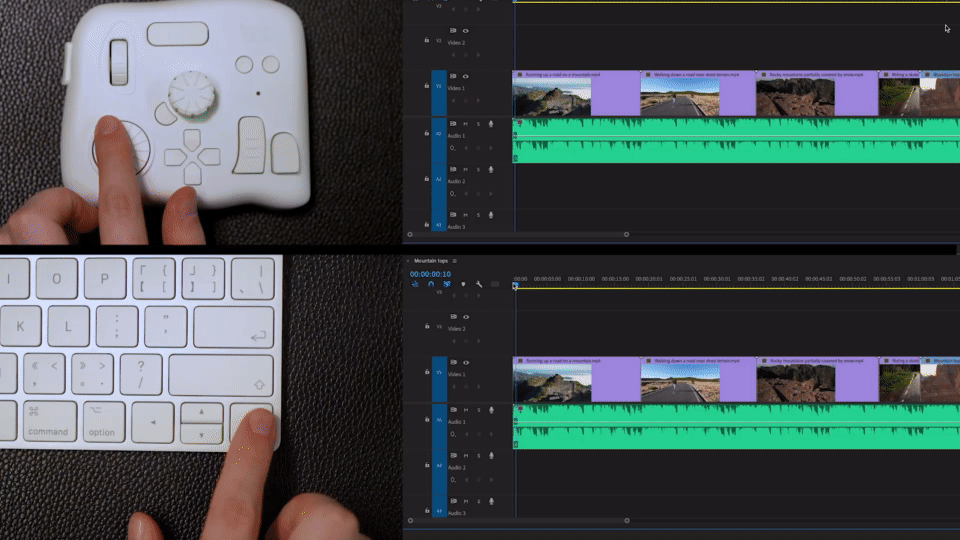This screenshot has width=960, height=540.
Task: Toggle linked selection in Mountain tops timeline
Action: (447, 284)
